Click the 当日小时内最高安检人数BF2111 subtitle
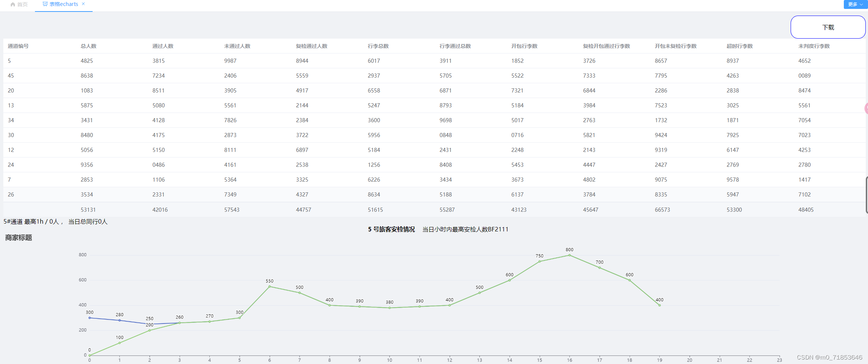This screenshot has height=364, width=868. click(465, 230)
